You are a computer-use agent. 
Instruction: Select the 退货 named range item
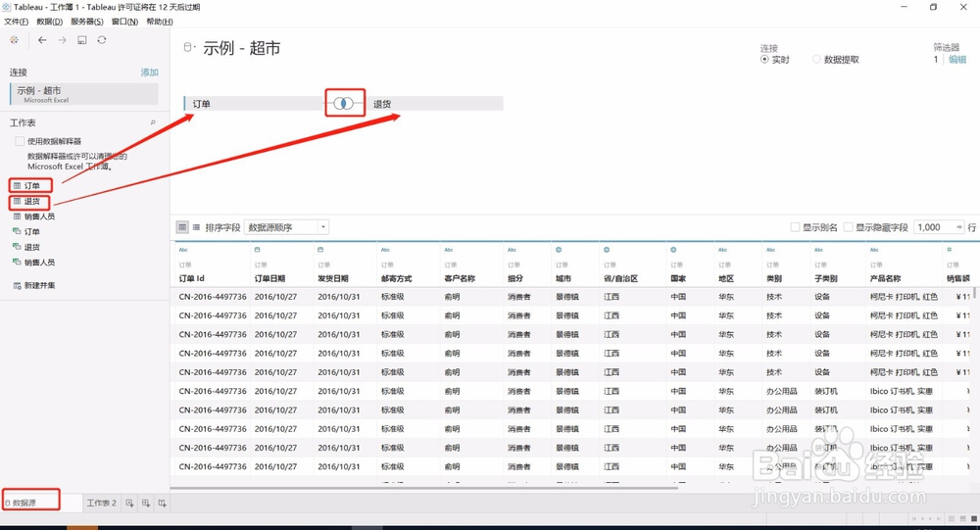point(26,247)
